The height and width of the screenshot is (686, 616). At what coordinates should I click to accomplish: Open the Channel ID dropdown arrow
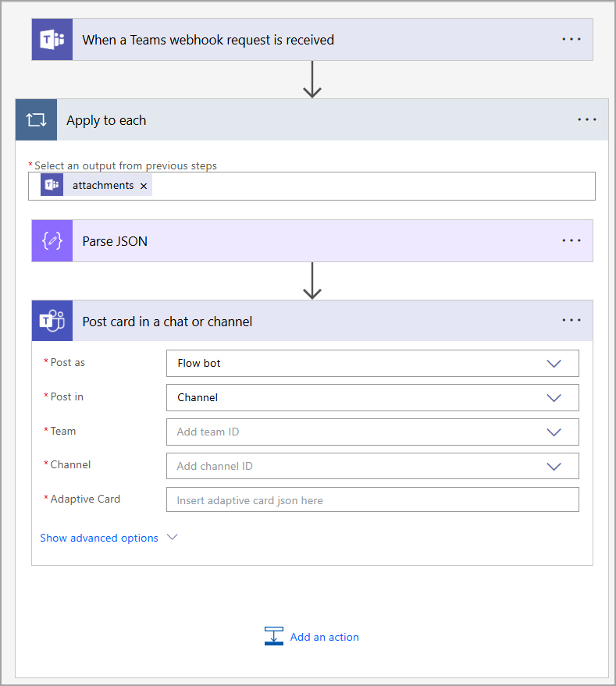pos(554,467)
